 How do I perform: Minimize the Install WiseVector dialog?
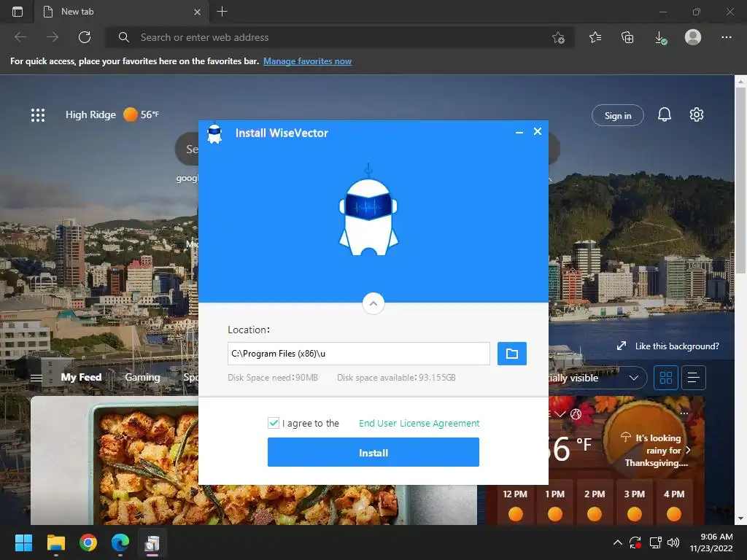(x=519, y=133)
